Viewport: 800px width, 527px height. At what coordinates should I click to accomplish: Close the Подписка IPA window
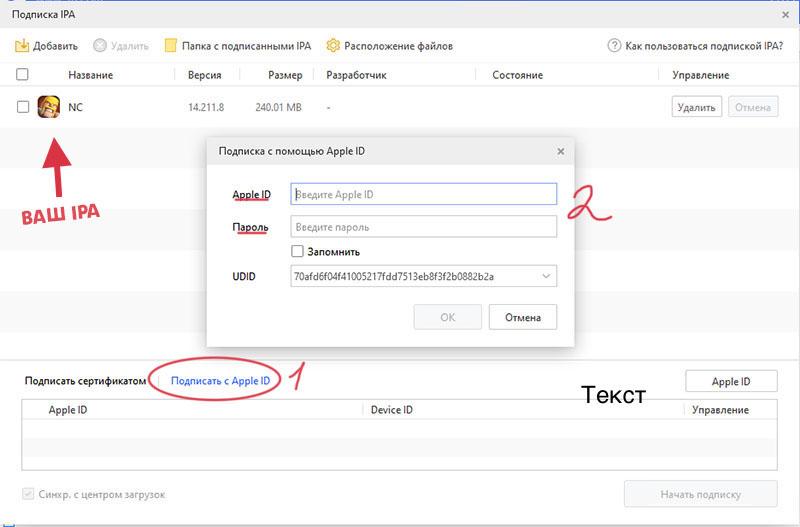coord(786,15)
